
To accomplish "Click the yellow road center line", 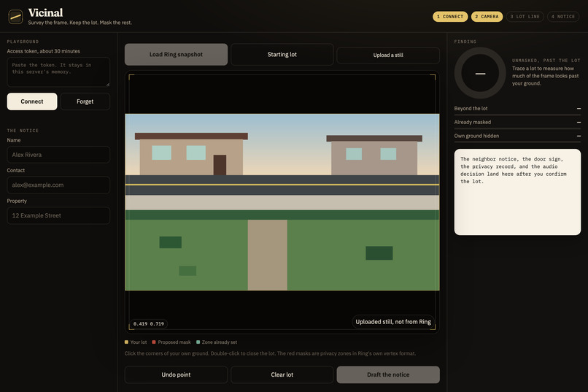I will point(282,185).
